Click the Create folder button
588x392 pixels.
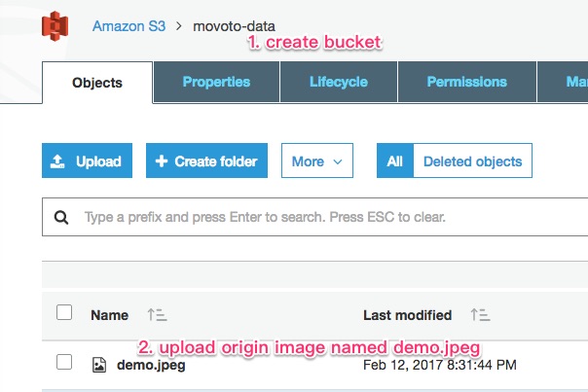coord(207,161)
